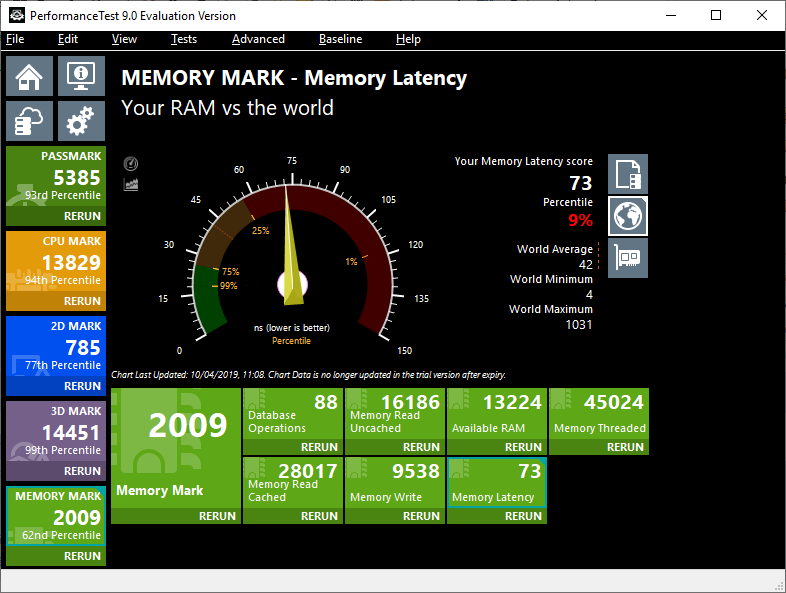Click the small chart view icon
This screenshot has width=786, height=593.
pos(131,184)
